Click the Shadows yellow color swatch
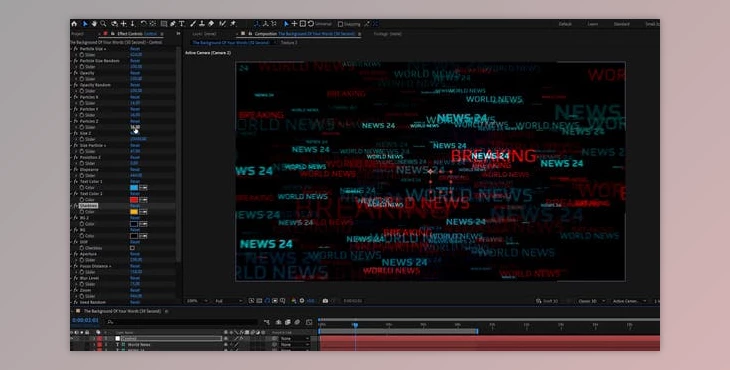 (x=134, y=212)
